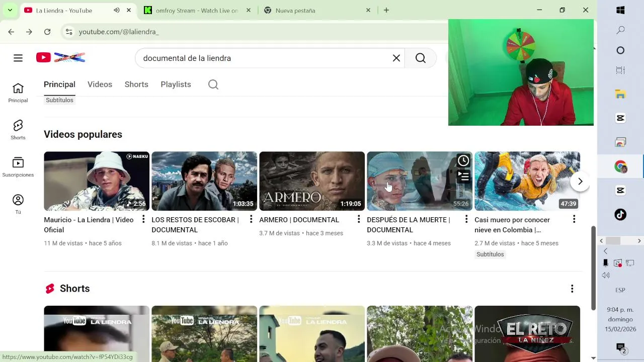Open options for Después de la Muerte
Viewport: 644px width, 362px height.
coord(466,219)
